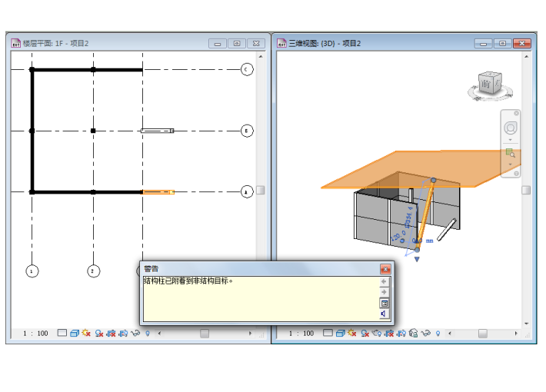Open the steering wheel navigation tool
The width and height of the screenshot is (546, 392).
[x=511, y=126]
